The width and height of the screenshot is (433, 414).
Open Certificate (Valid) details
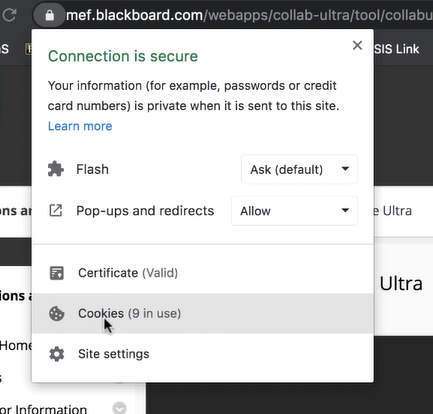(x=203, y=273)
